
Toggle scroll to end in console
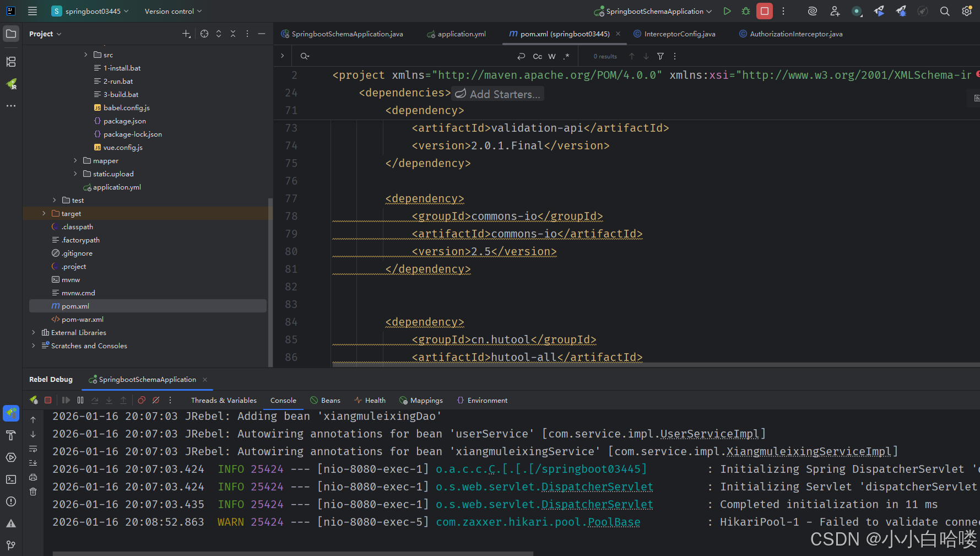pyautogui.click(x=33, y=463)
